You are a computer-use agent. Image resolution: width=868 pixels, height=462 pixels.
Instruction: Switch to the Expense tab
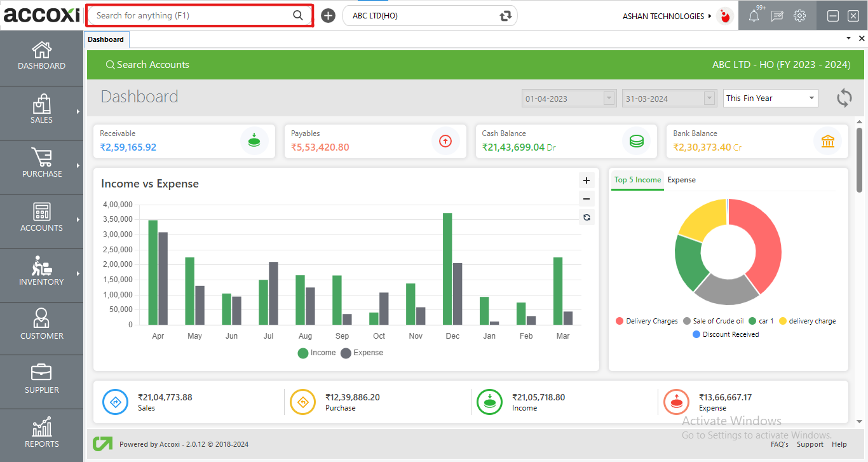click(681, 180)
